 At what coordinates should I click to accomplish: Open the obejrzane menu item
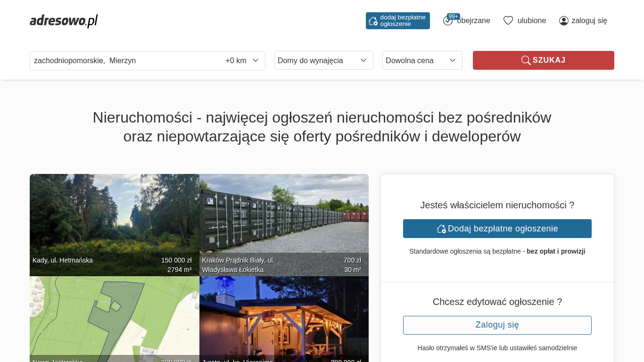(x=473, y=21)
